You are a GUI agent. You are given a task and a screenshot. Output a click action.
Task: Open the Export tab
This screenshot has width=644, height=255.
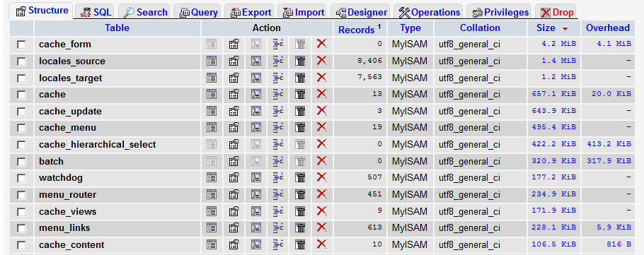tap(251, 12)
